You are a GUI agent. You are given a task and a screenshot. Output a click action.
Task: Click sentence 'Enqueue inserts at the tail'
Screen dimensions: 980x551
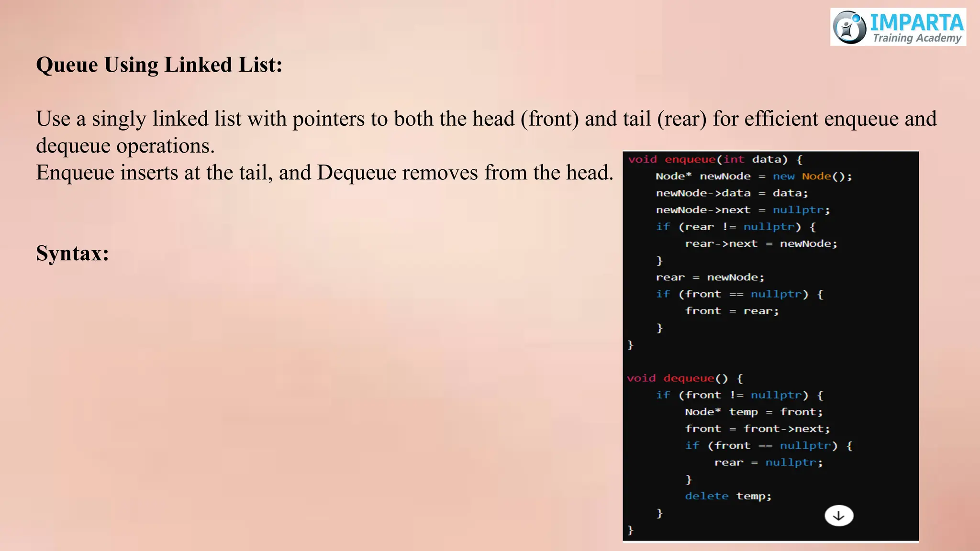[324, 173]
